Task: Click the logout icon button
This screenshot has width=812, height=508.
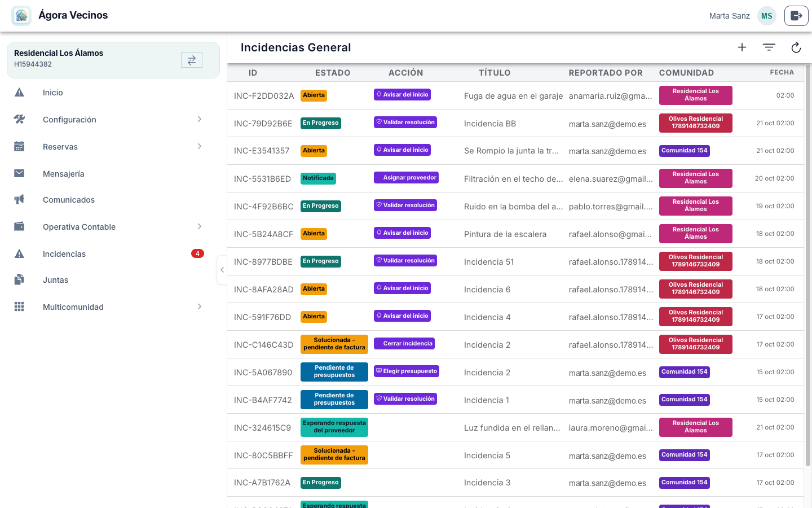Action: (x=796, y=16)
